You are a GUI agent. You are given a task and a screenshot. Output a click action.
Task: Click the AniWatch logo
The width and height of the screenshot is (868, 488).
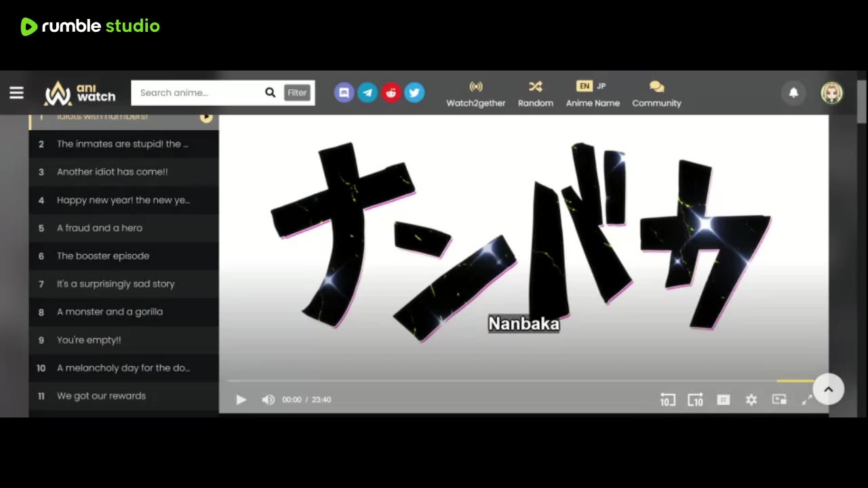(x=80, y=94)
